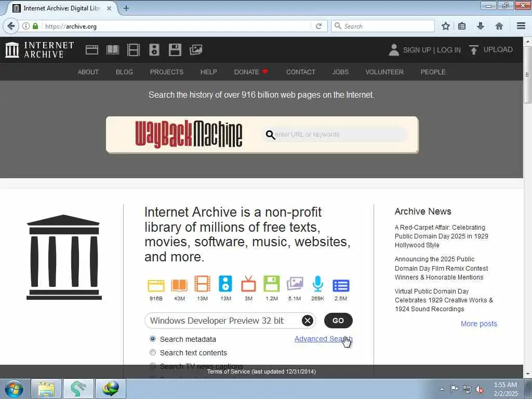This screenshot has height=399, width=532.
Task: Bookmark this page with the star icon
Action: coord(445,26)
